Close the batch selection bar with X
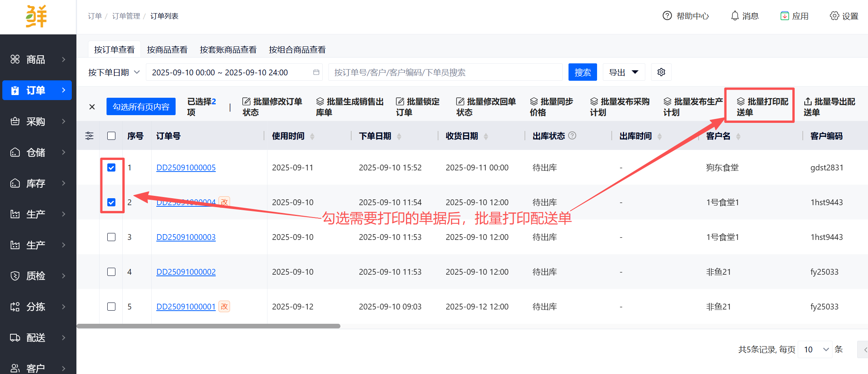 pos(92,107)
